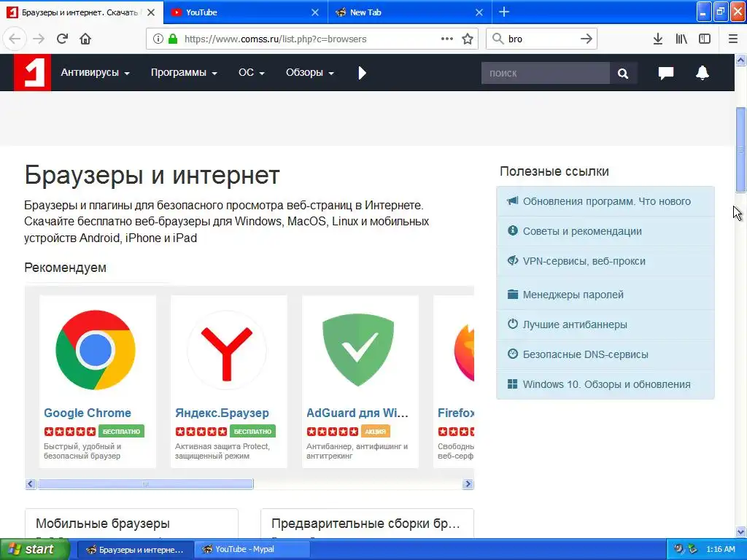Viewport: 747px width, 560px height.
Task: Close the New Tab tab
Action: point(479,13)
